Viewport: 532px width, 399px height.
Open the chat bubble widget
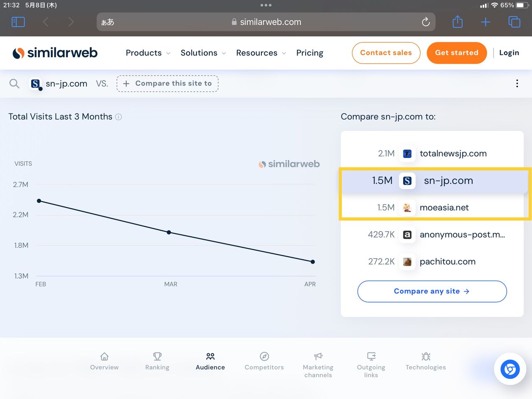pyautogui.click(x=510, y=369)
